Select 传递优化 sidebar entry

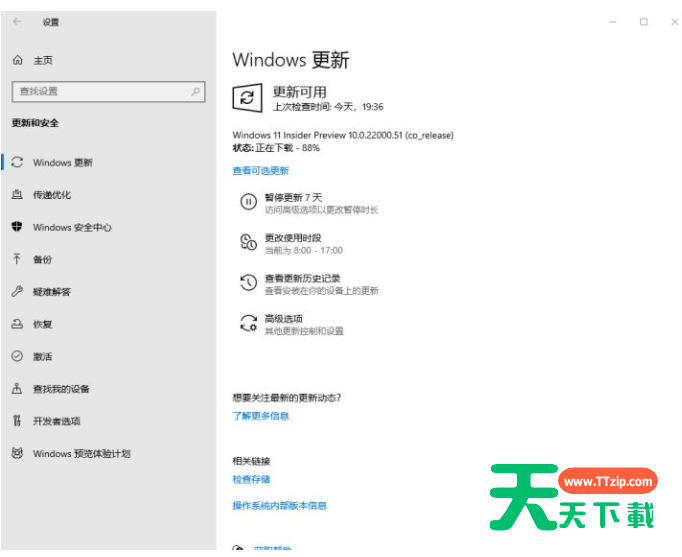[52, 195]
